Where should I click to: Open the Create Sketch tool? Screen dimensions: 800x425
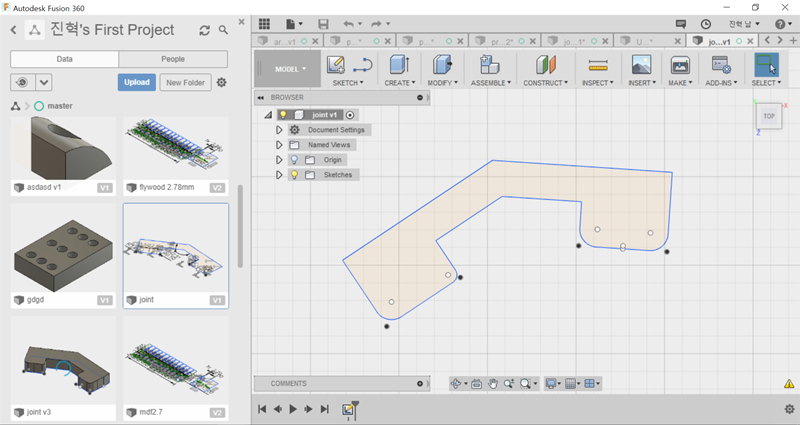coord(336,65)
